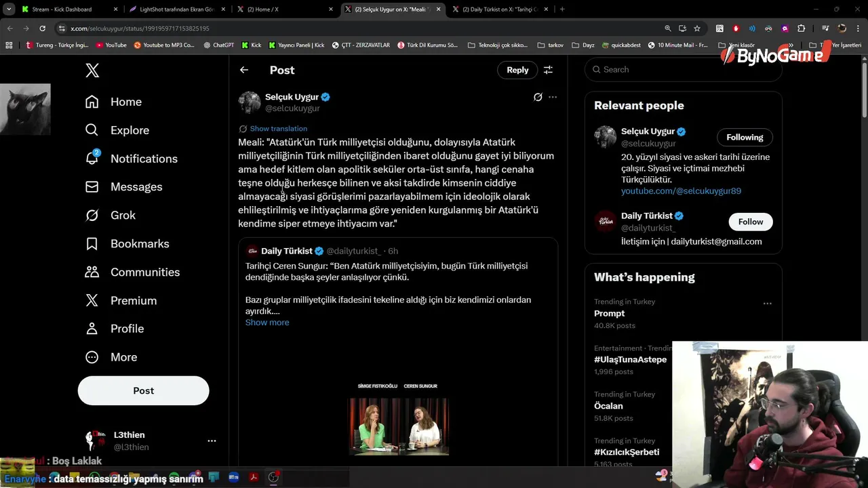Open the 10 Minute Mail bookmark
Viewport: 868px width, 488px height.
pos(677,45)
